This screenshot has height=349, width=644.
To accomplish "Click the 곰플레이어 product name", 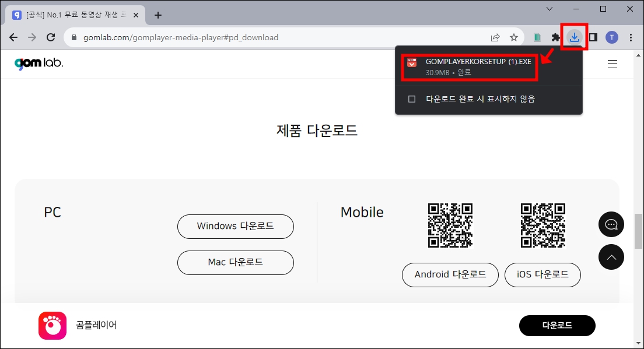I will [96, 325].
